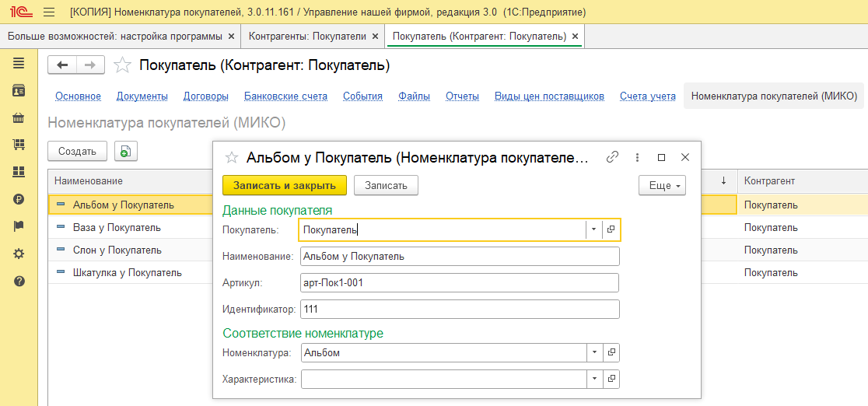Click the create-by-copy icon next to Создать
868x406 pixels.
tap(126, 151)
